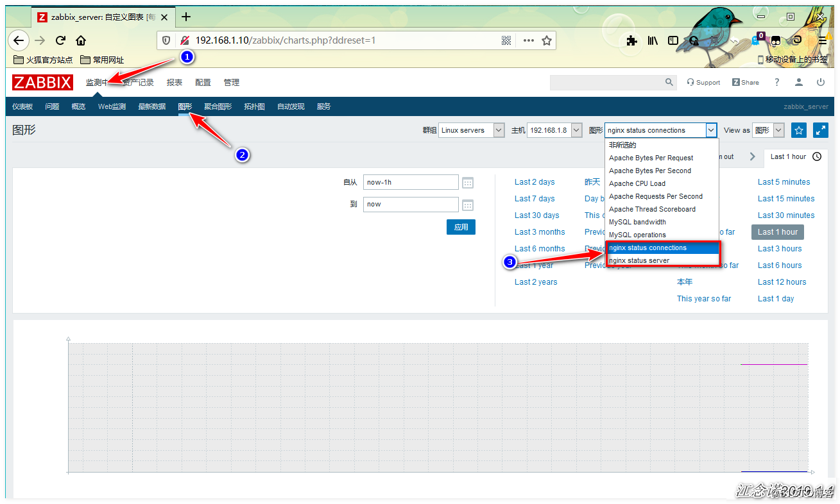Choose Last 6 months range

[540, 249]
